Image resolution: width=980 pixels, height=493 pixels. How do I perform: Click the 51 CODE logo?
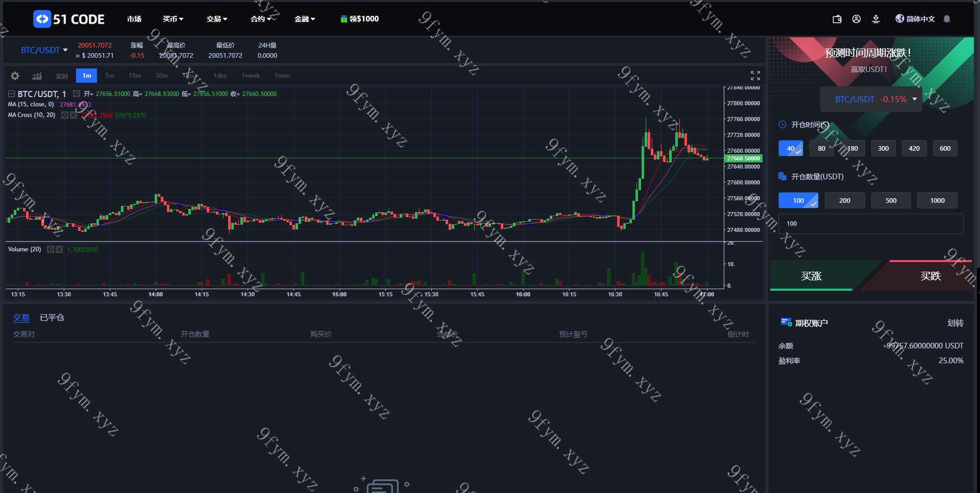tap(69, 19)
